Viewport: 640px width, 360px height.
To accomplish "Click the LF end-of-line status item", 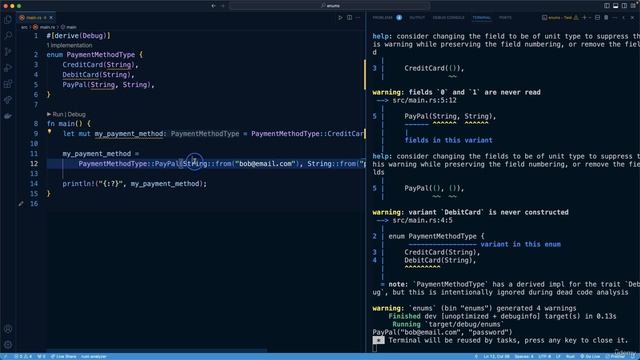I will [558, 356].
